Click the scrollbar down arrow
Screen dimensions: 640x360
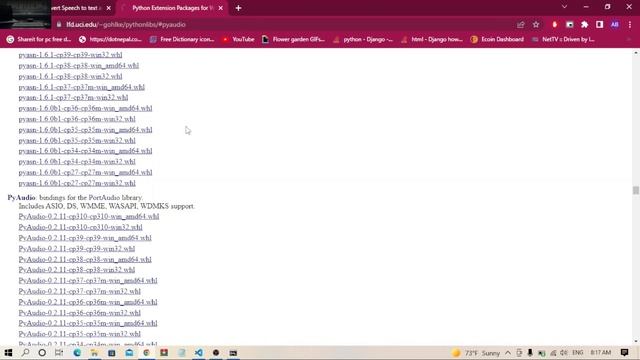tap(636, 341)
